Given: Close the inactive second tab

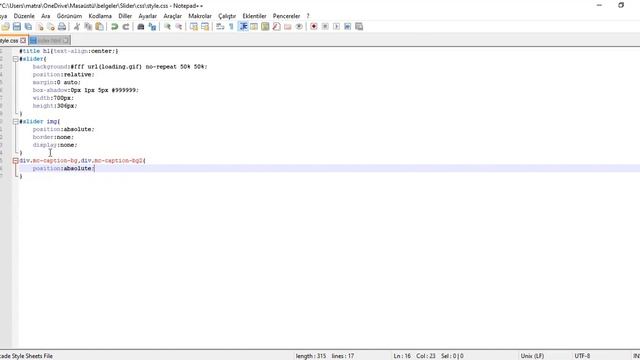Looking at the screenshot, I should point(66,40).
